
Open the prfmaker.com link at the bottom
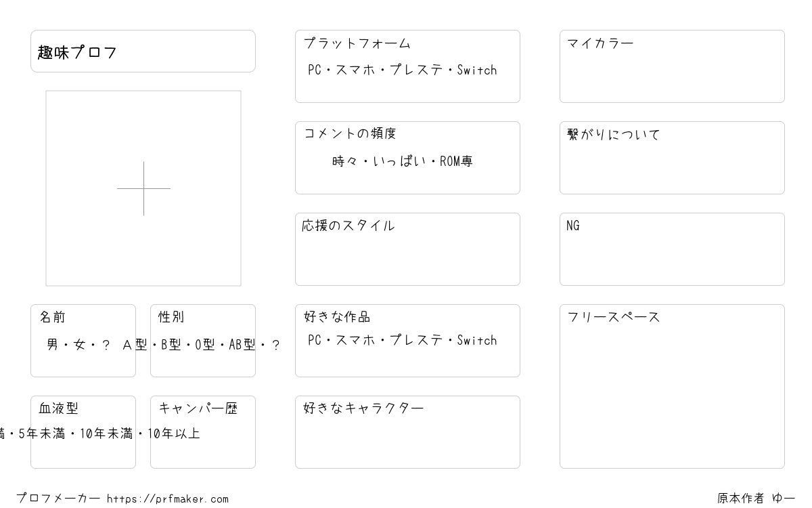click(x=168, y=499)
